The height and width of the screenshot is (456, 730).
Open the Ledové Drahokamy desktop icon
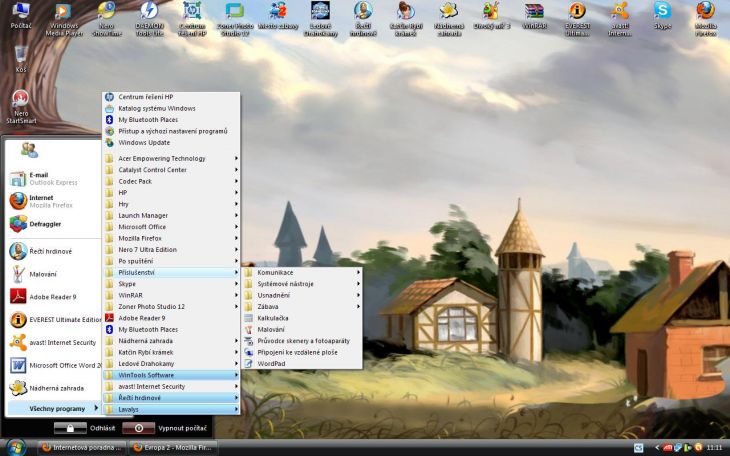(320, 20)
